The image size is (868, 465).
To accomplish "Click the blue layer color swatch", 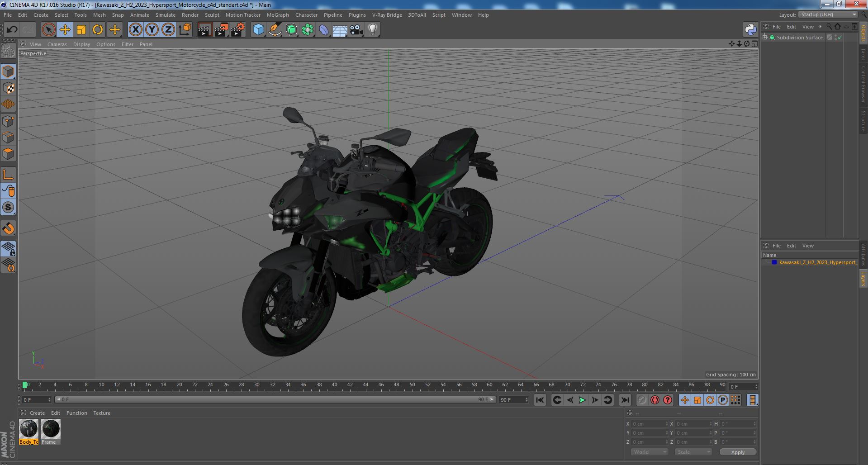I will pyautogui.click(x=774, y=262).
